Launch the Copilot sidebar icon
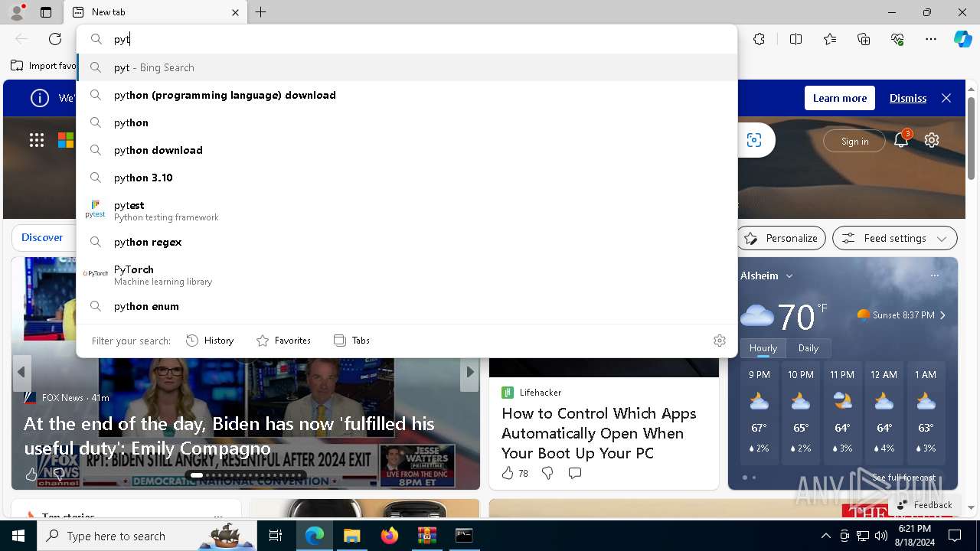The height and width of the screenshot is (551, 980). pos(962,39)
